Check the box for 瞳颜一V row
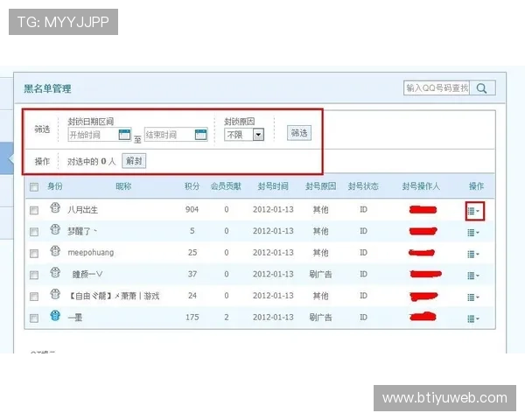This screenshot has width=525, height=420. (x=34, y=275)
